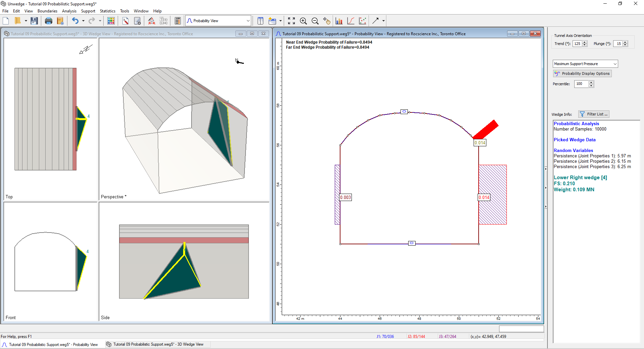This screenshot has width=644, height=349.
Task: Click the print preview icon beside the printer
Action: (60, 21)
